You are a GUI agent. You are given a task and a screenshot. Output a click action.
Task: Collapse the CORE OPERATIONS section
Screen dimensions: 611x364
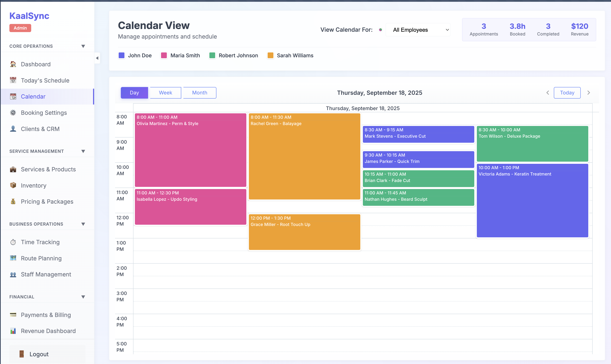(x=83, y=46)
